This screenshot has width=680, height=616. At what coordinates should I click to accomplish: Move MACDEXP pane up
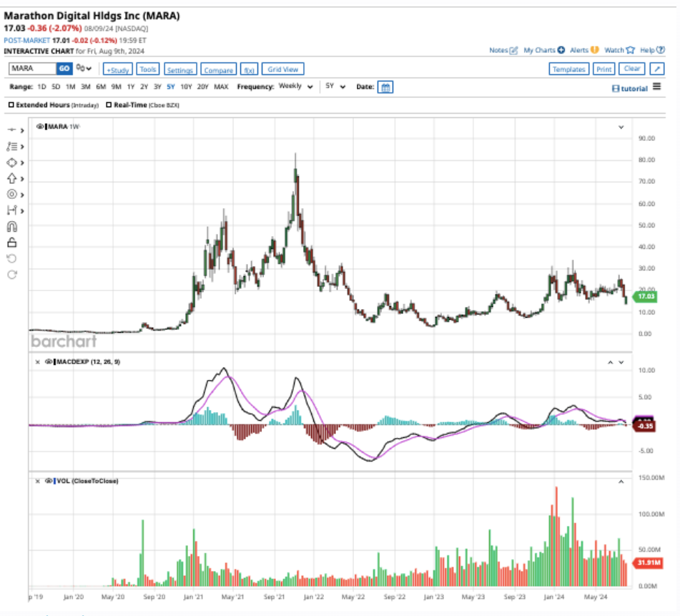click(x=610, y=362)
